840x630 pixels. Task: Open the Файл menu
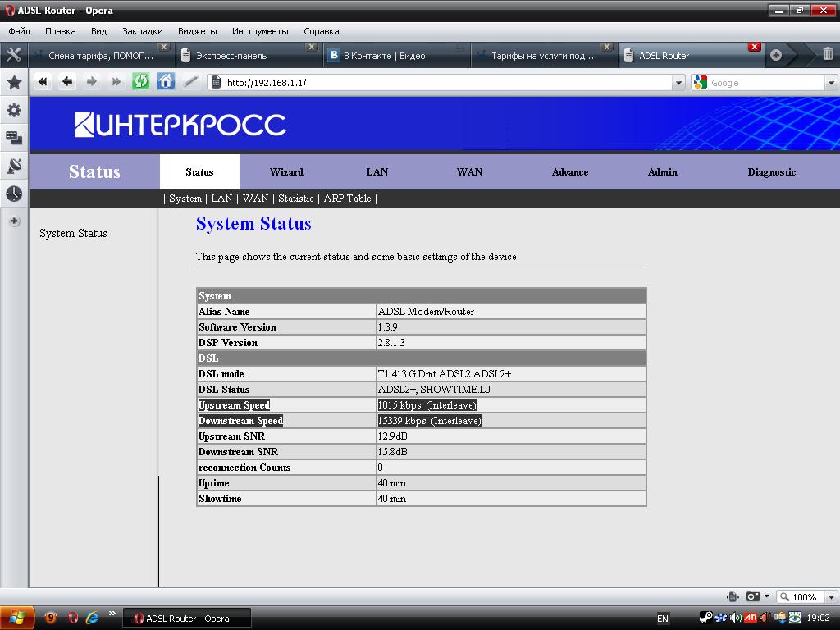[20, 31]
